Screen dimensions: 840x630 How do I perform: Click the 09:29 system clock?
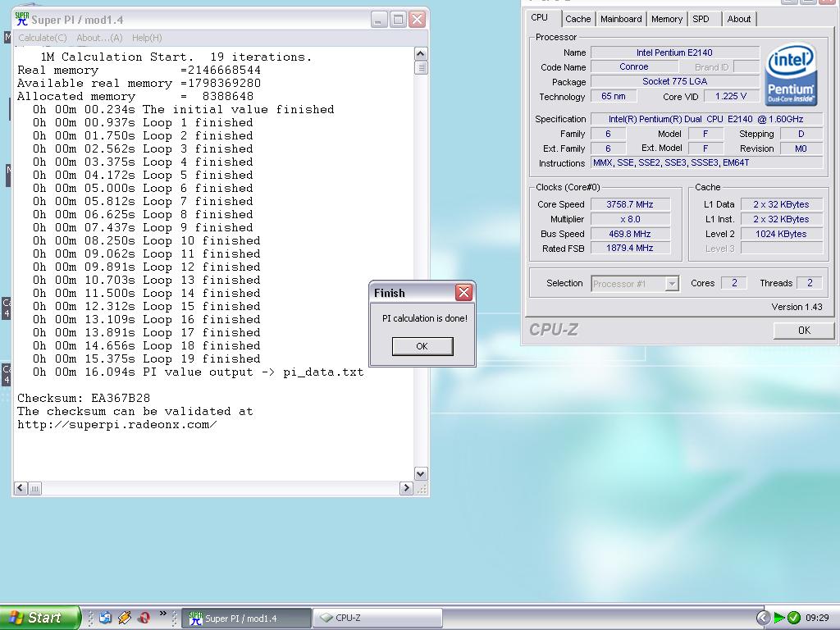tap(817, 618)
